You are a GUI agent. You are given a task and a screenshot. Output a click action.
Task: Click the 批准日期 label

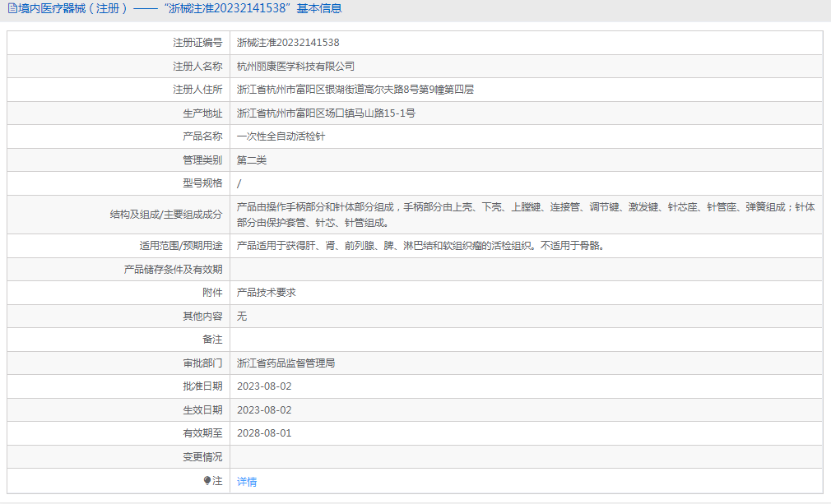pyautogui.click(x=202, y=386)
